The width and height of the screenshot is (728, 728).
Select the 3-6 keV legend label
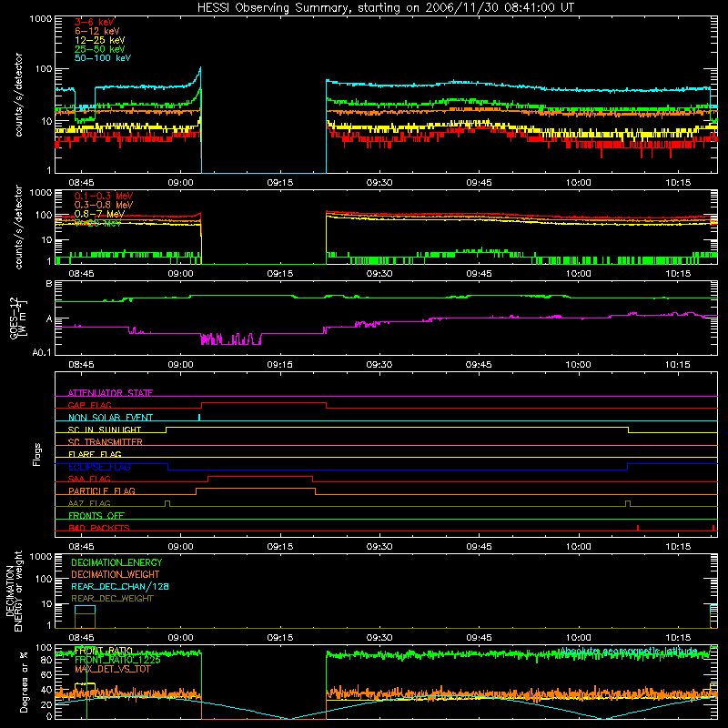point(95,22)
